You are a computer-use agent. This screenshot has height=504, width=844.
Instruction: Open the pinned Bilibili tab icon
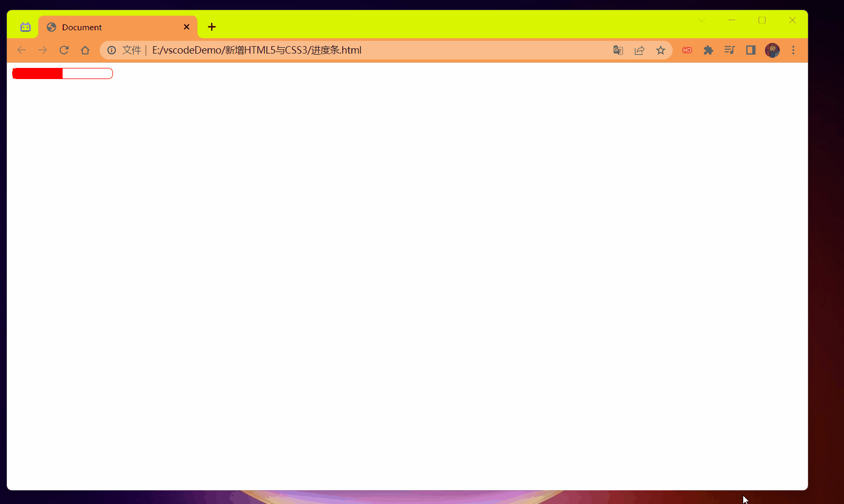click(25, 27)
